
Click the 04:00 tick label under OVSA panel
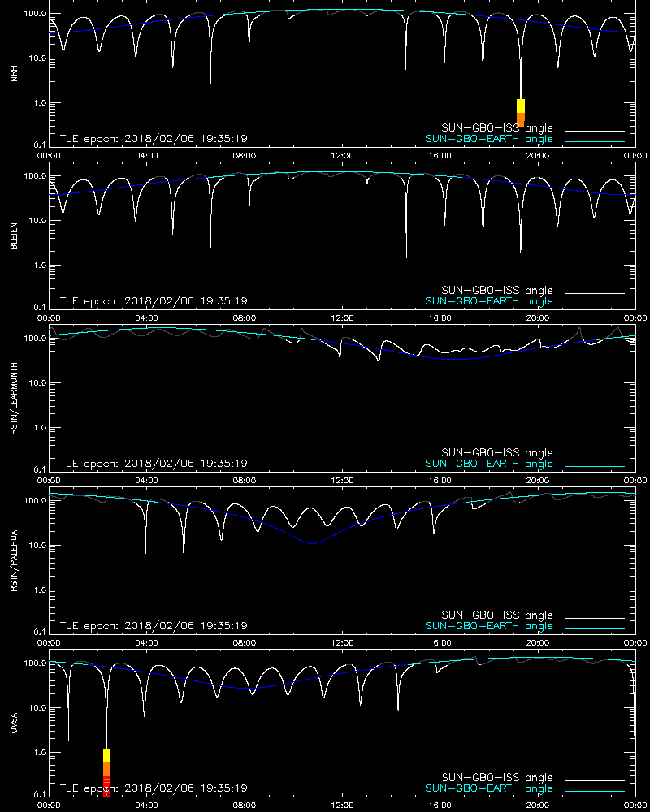point(147,806)
